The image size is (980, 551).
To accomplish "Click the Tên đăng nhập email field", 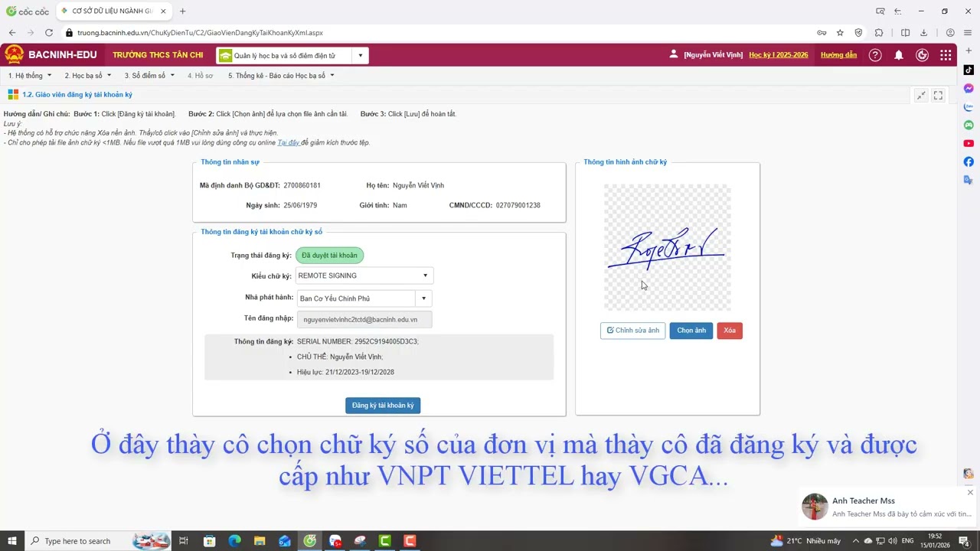I will click(364, 319).
